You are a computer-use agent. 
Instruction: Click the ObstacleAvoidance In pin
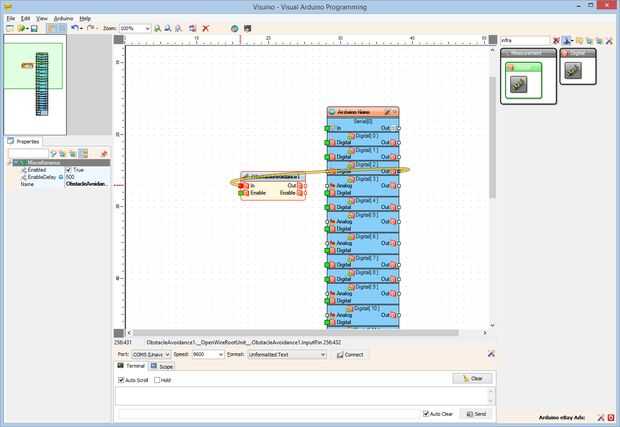[241, 185]
